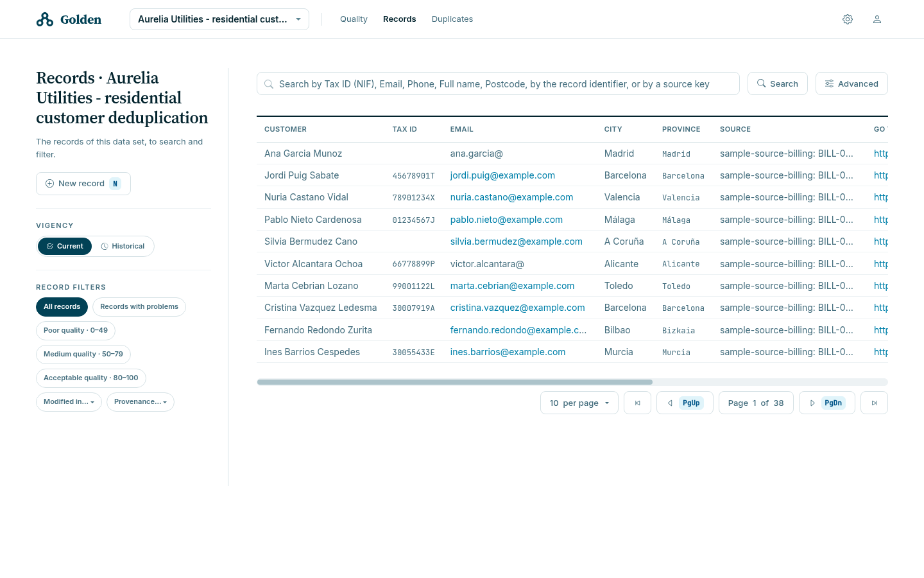Open marta.cebrian@example.com email link
The image size is (924, 578).
pos(512,286)
